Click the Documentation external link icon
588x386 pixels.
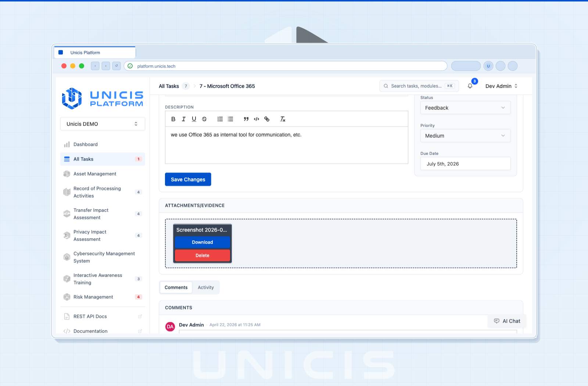pyautogui.click(x=140, y=331)
